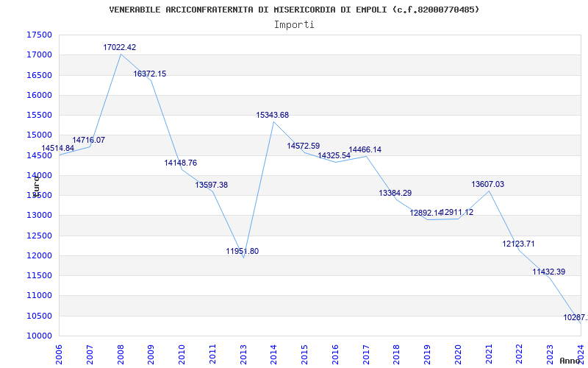Click the data label 14514.84
The image size is (588, 368).
point(58,148)
